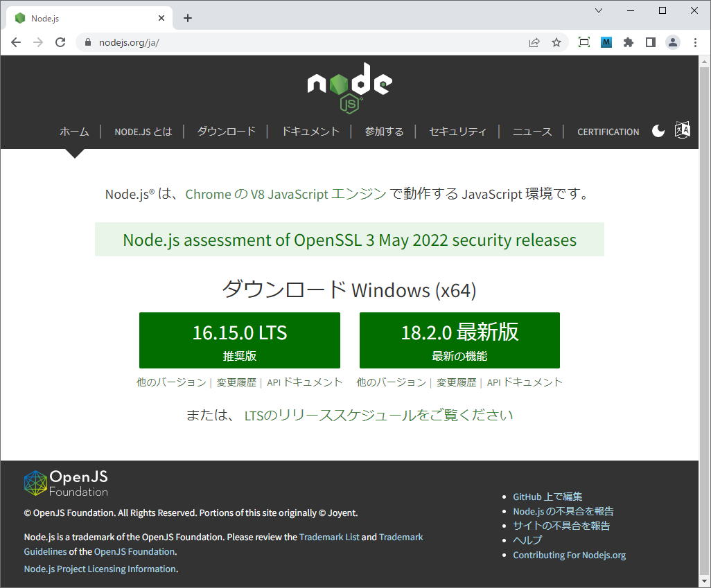The height and width of the screenshot is (588, 711).
Task: Open OpenJS Foundation footer text link
Action: 134,551
